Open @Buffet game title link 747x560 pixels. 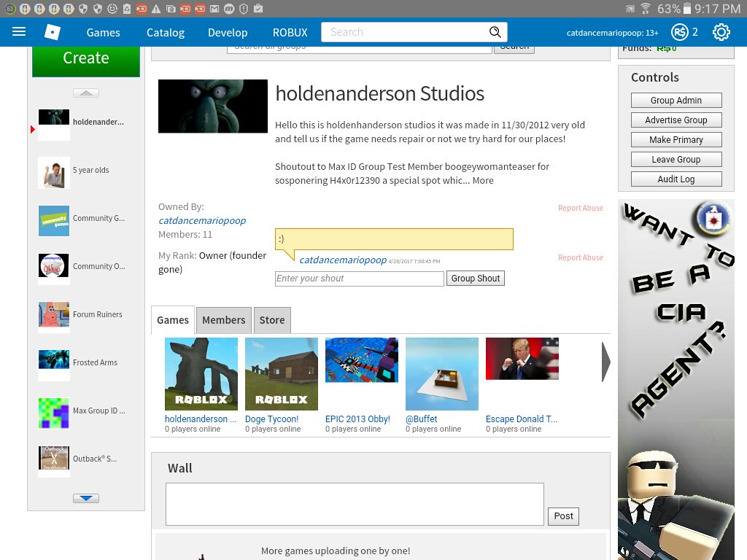tap(421, 419)
